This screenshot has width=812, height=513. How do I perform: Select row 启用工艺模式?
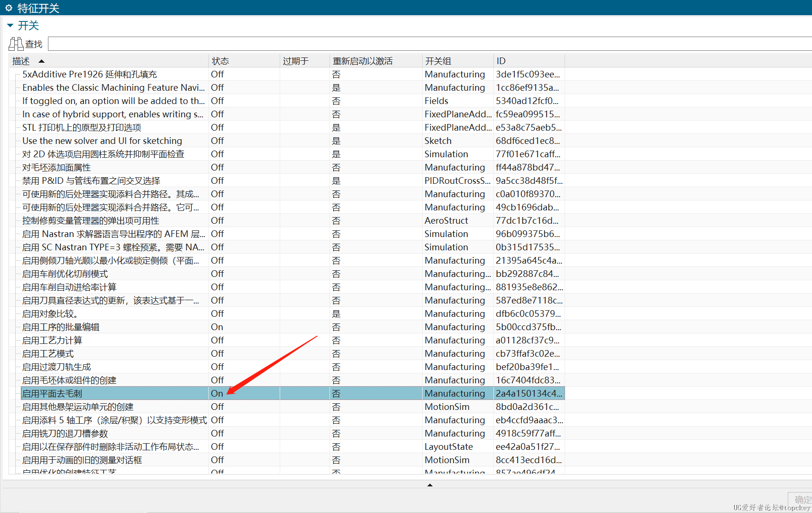coord(293,353)
